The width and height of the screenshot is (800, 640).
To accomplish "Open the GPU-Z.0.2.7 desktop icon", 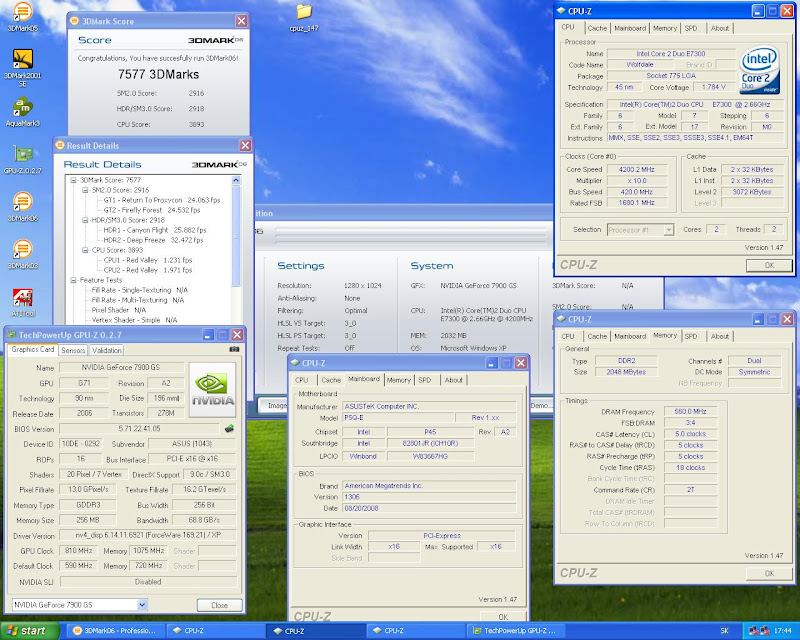I will pyautogui.click(x=22, y=155).
